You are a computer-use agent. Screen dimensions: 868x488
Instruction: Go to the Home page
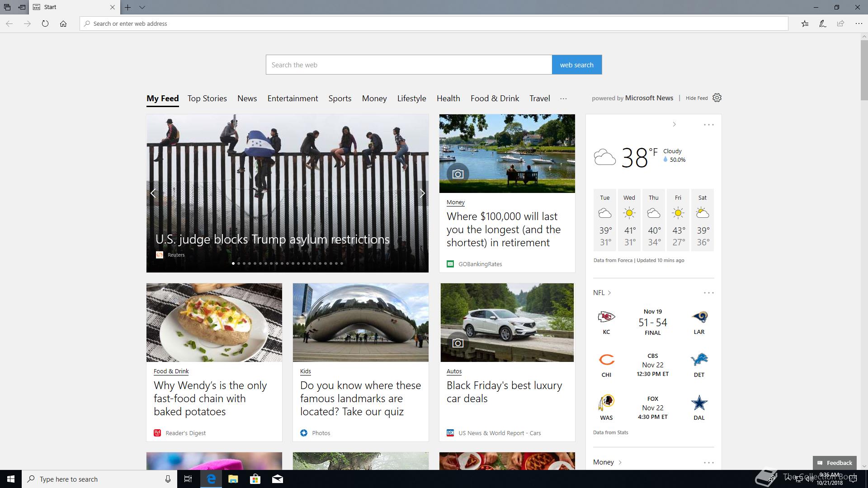click(x=63, y=23)
